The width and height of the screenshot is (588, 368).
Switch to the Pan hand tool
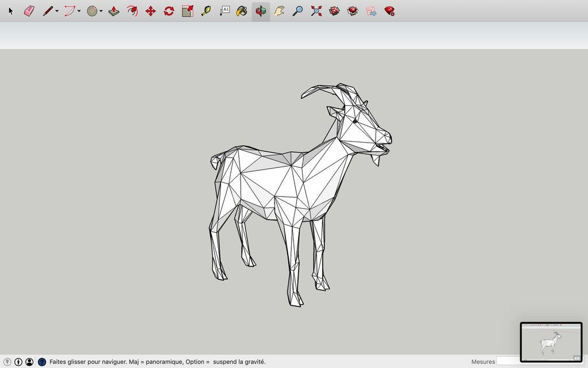[280, 10]
